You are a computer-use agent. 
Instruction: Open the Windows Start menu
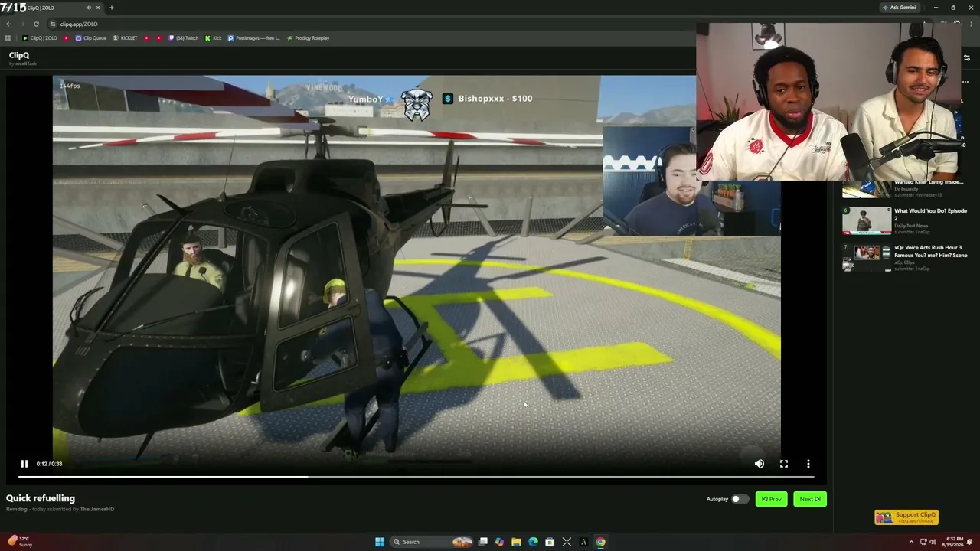379,542
